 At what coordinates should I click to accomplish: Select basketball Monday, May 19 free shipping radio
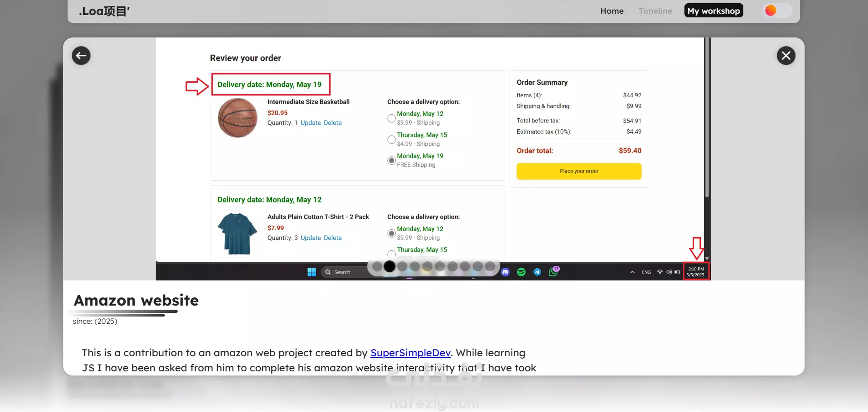pos(391,160)
